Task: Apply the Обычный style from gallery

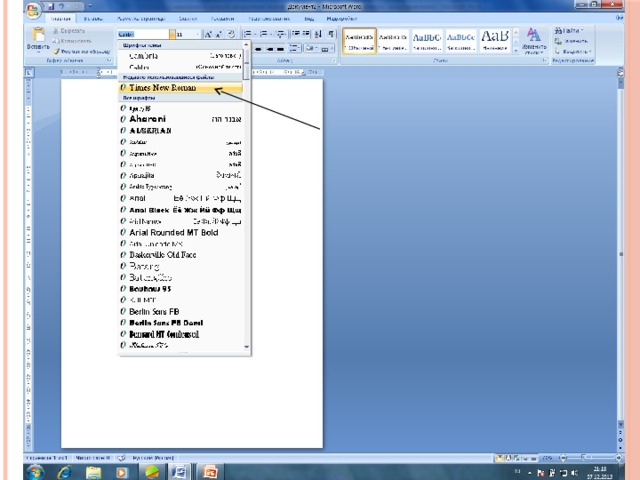Action: [359, 41]
